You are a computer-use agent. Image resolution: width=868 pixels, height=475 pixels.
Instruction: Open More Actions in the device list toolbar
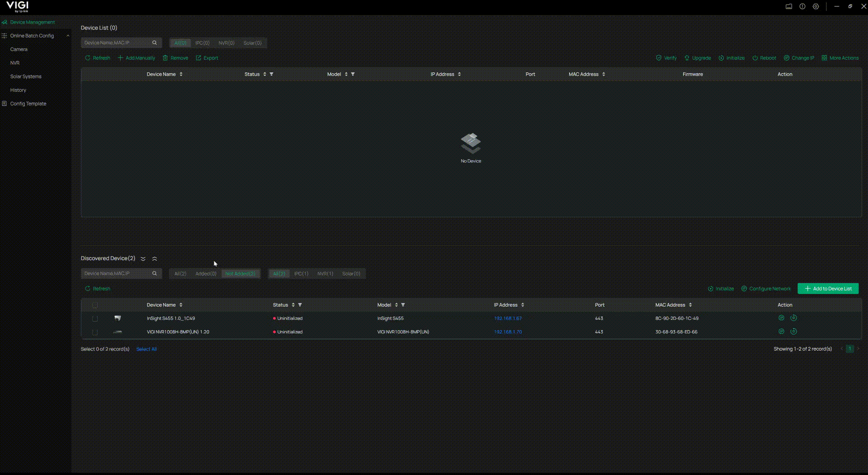pyautogui.click(x=841, y=58)
